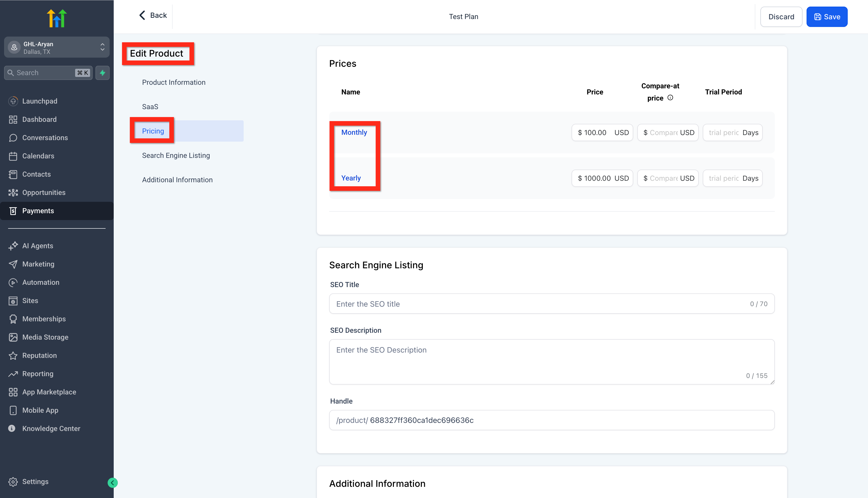The width and height of the screenshot is (868, 498).
Task: Open the SaaS section
Action: [150, 107]
